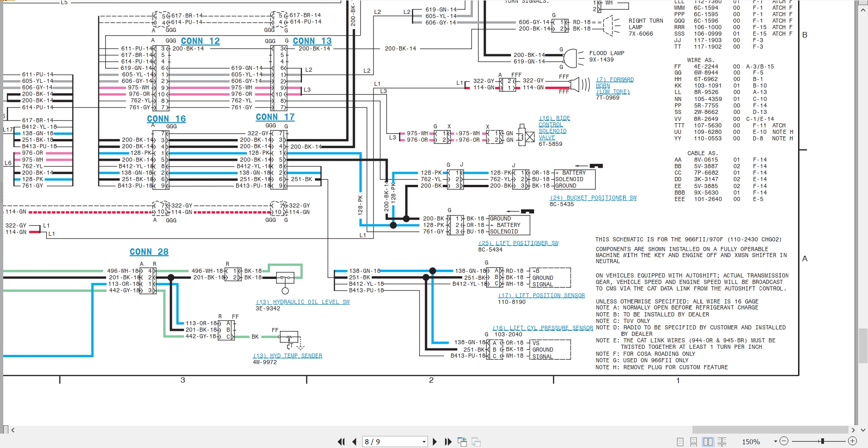
Task: Open the CONN 17 link
Action: 275,117
